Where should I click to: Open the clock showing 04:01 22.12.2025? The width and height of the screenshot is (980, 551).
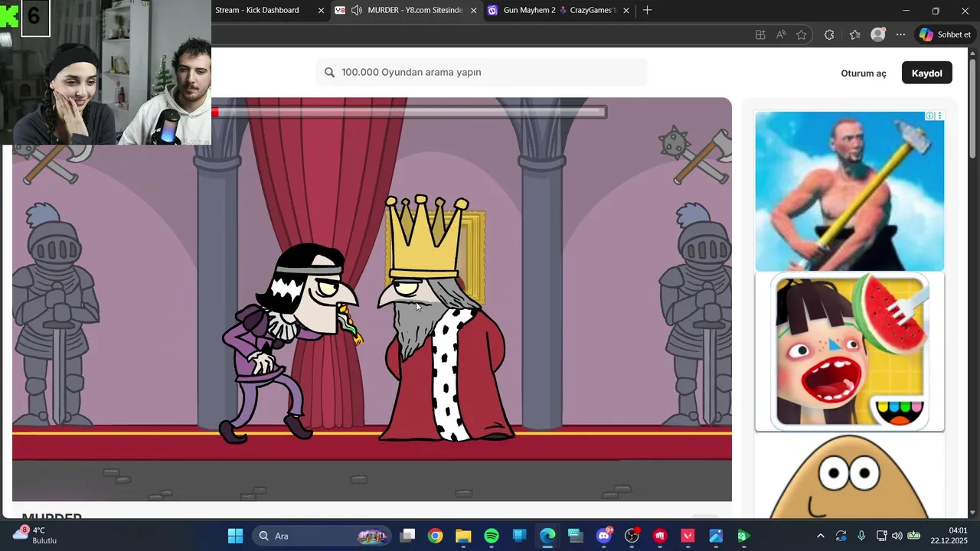tap(949, 535)
